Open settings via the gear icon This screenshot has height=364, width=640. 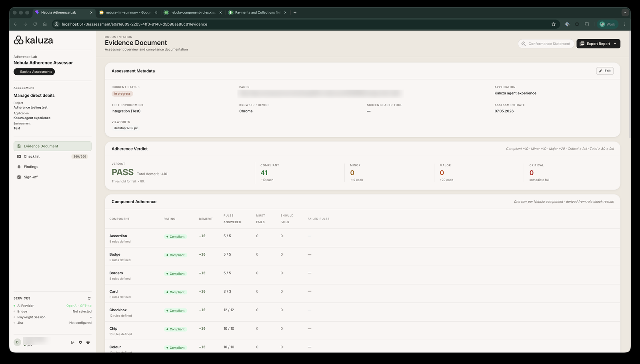(80, 342)
